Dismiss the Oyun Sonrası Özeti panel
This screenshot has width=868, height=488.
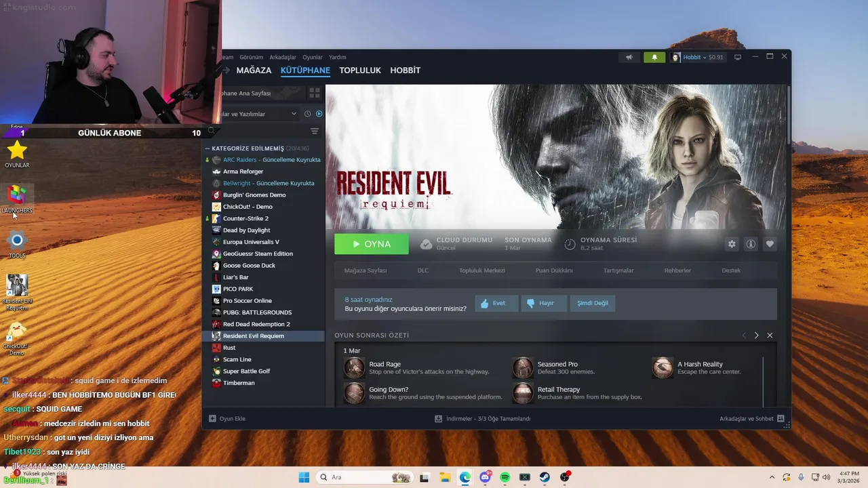tap(770, 335)
